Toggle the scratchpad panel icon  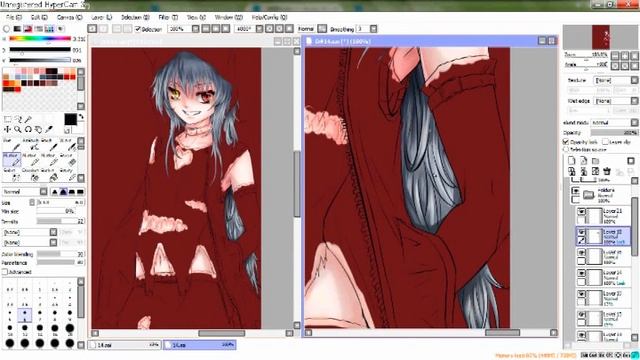[x=60, y=29]
